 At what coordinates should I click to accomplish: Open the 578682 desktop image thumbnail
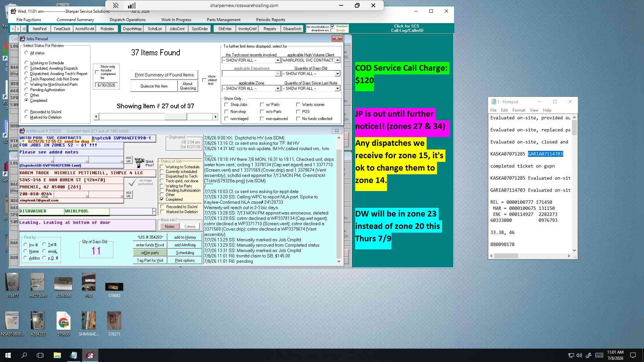coord(114,287)
